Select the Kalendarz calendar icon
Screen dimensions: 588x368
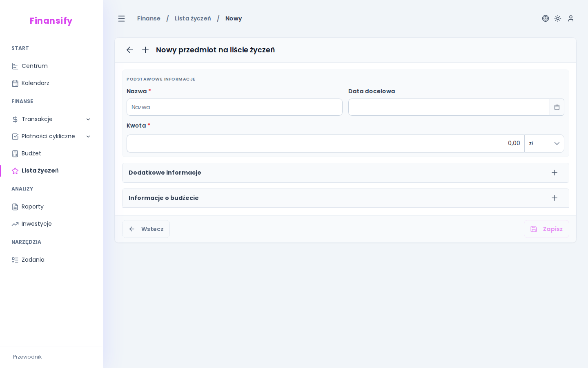tap(15, 83)
